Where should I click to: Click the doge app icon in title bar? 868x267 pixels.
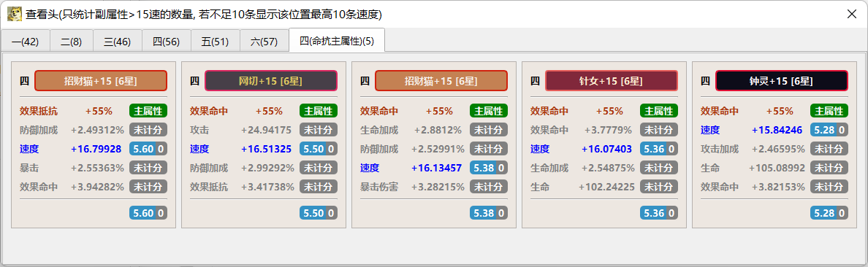[15, 14]
